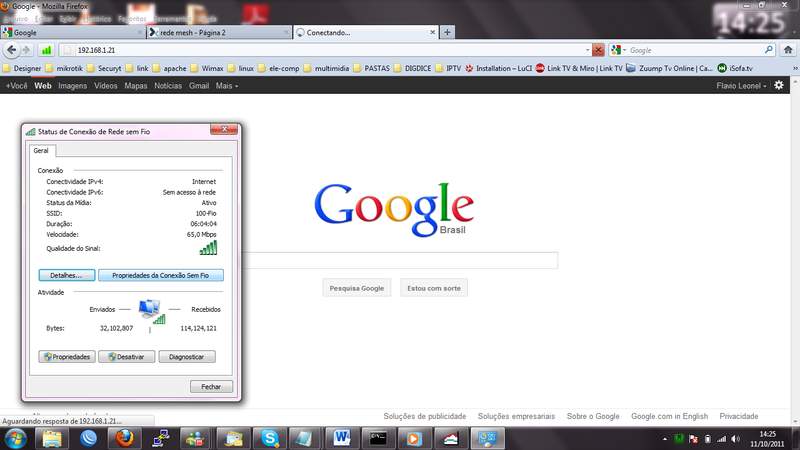Open Imagens in Google top bar

click(x=72, y=86)
